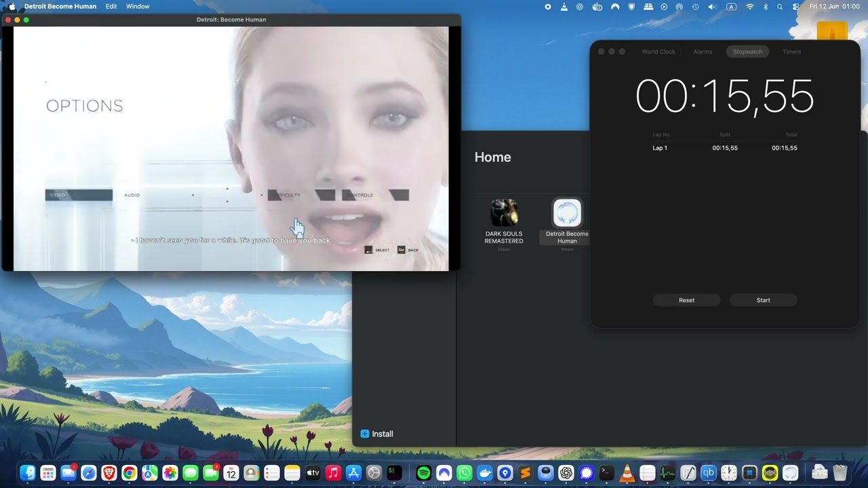The height and width of the screenshot is (488, 868).
Task: Open the Calendar app in Dock
Action: pos(231,473)
